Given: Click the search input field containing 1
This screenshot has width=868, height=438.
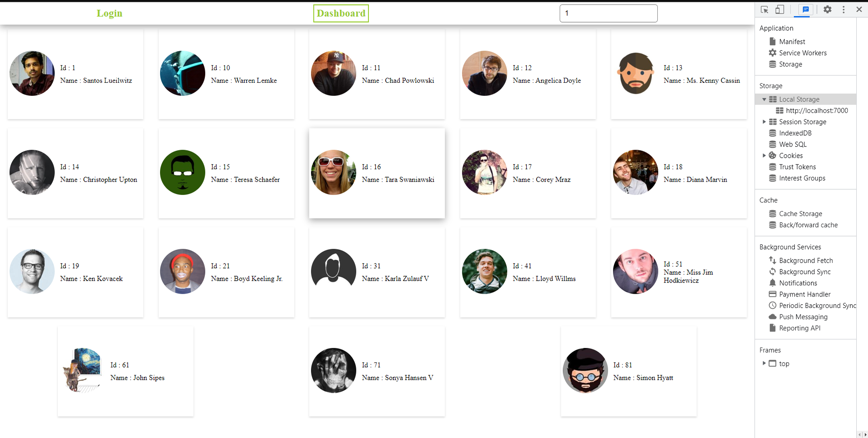Looking at the screenshot, I should (x=608, y=14).
